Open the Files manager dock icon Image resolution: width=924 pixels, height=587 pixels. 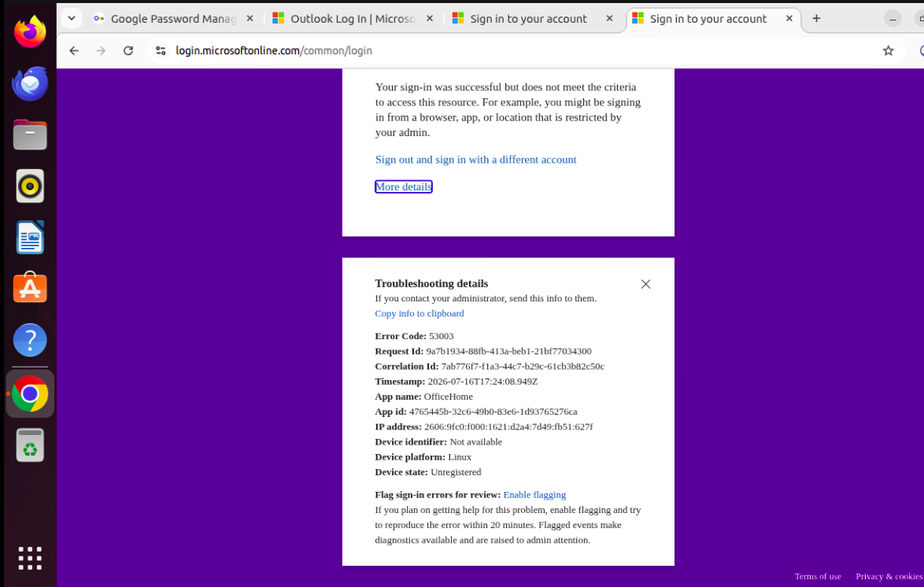coord(30,135)
